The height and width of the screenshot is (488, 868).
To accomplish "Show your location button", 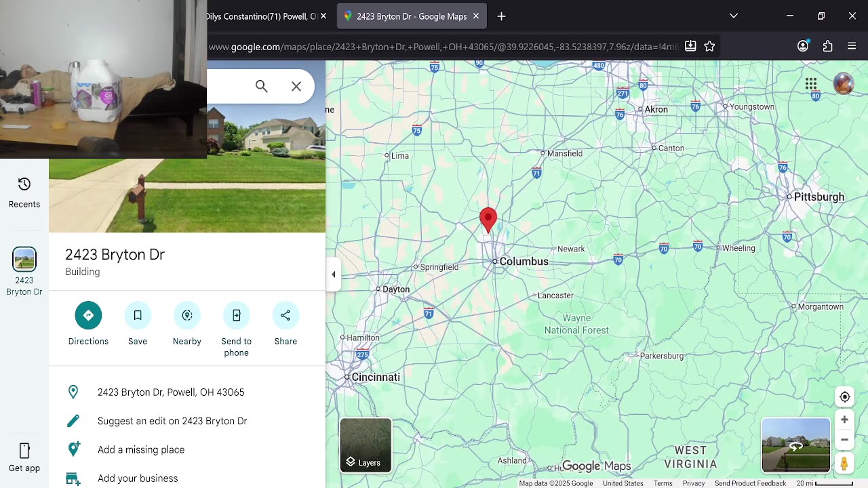I will click(844, 397).
